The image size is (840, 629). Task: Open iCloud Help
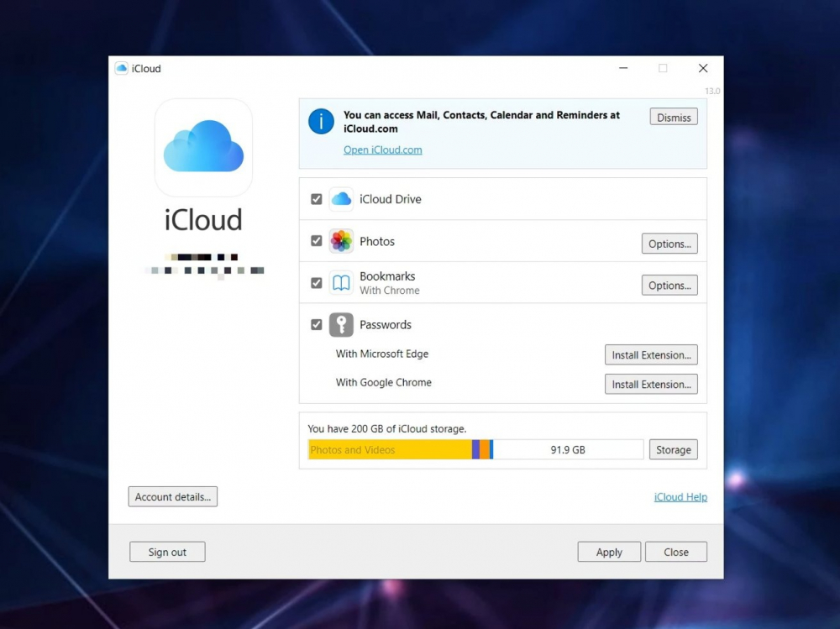point(680,496)
